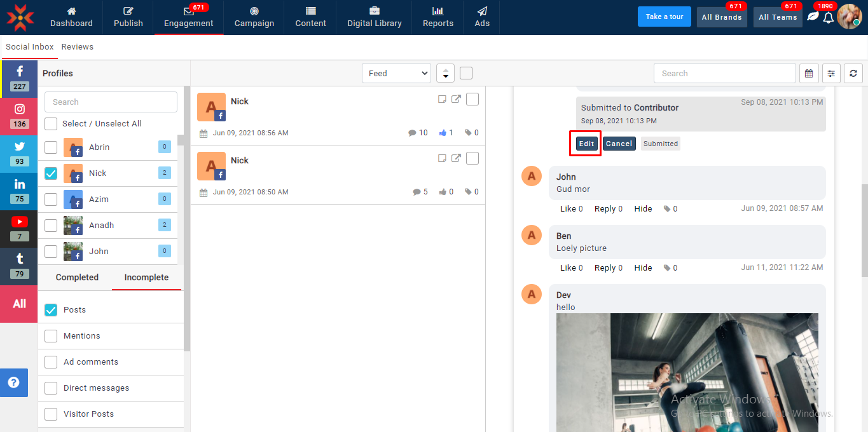868x432 pixels.
Task: Open the notifications bell icon
Action: 828,17
